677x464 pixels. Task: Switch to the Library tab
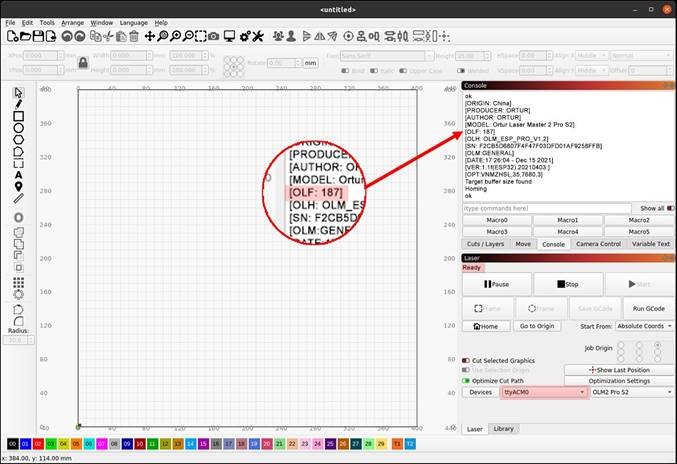[x=503, y=429]
